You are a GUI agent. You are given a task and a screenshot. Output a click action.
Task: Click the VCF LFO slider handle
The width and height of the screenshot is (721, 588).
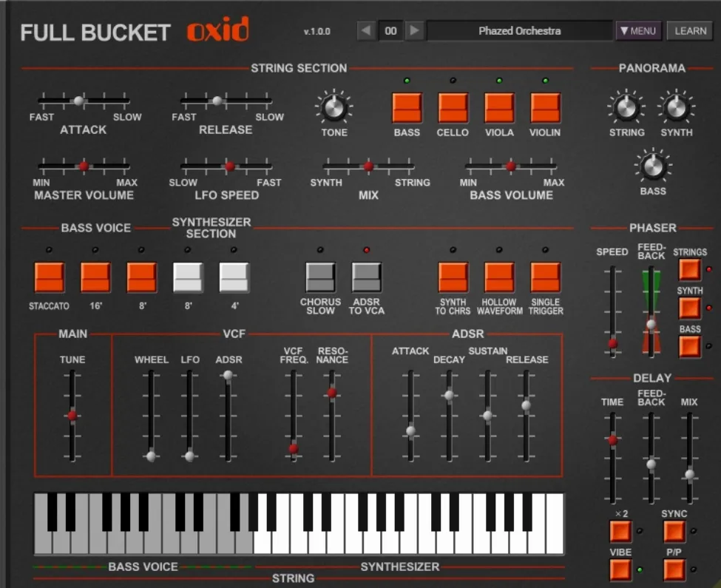click(x=189, y=456)
